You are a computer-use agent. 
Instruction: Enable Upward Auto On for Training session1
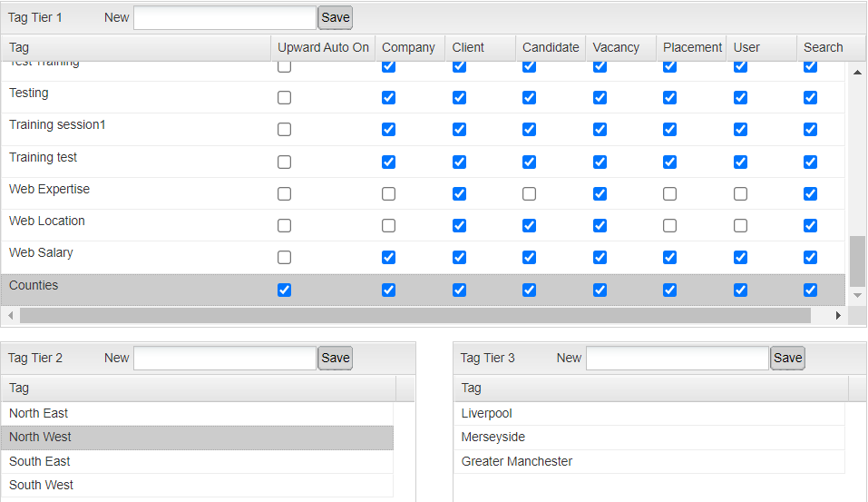coord(284,129)
